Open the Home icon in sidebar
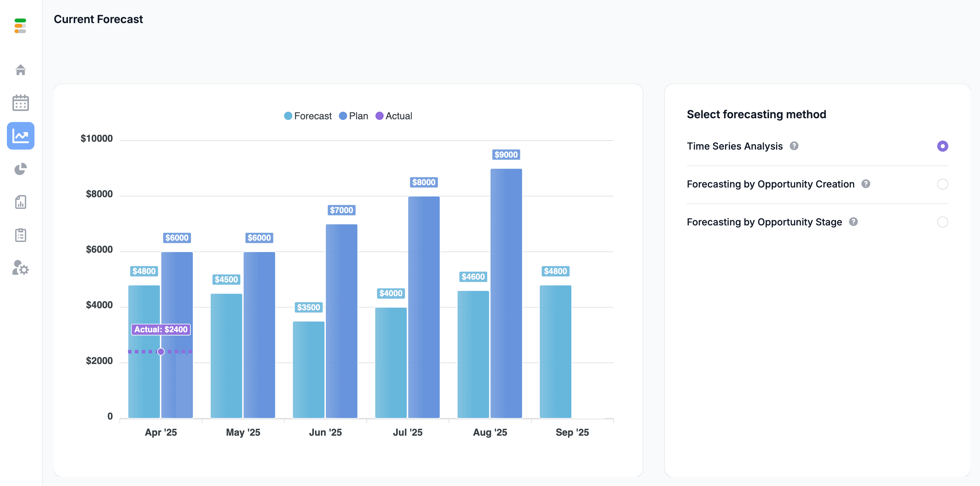The width and height of the screenshot is (980, 486). 21,70
